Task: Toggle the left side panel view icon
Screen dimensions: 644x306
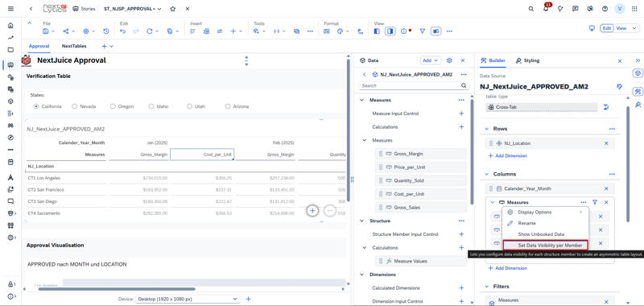Action: pos(377,31)
